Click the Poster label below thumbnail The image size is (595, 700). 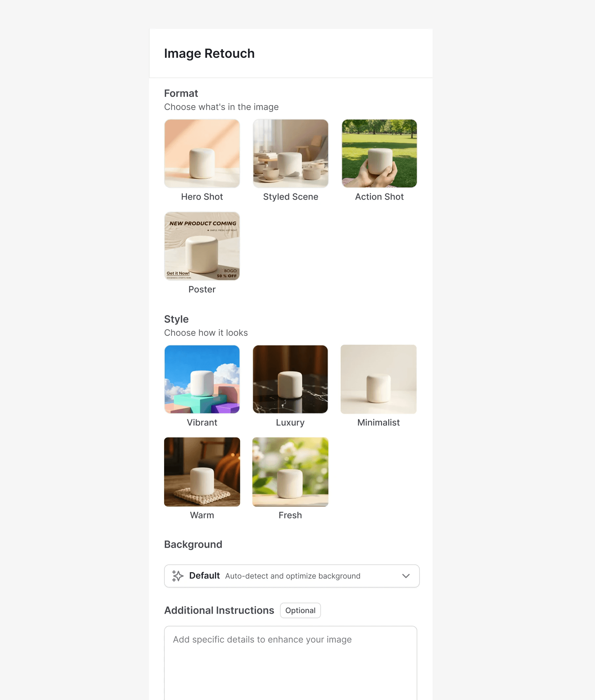[x=202, y=289]
